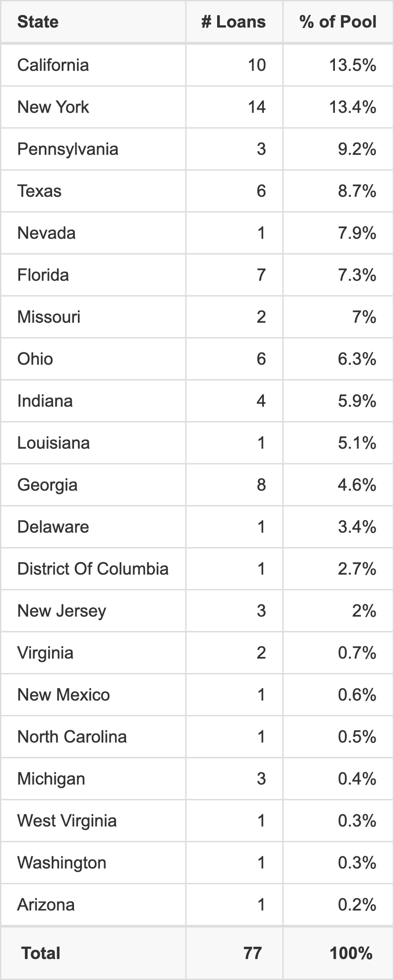Select the Nevada state cell
Screen dimensions: 394x980
(x=46, y=233)
